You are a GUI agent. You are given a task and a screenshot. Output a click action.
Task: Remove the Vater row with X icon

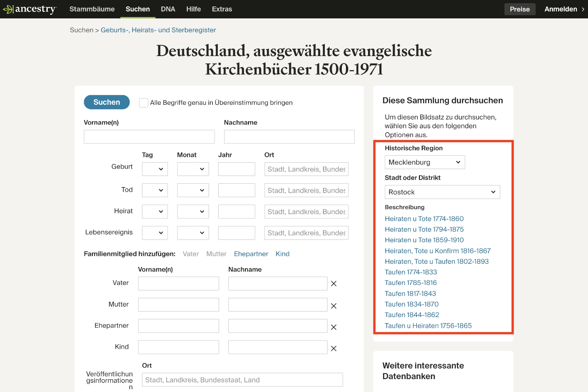[x=334, y=284]
